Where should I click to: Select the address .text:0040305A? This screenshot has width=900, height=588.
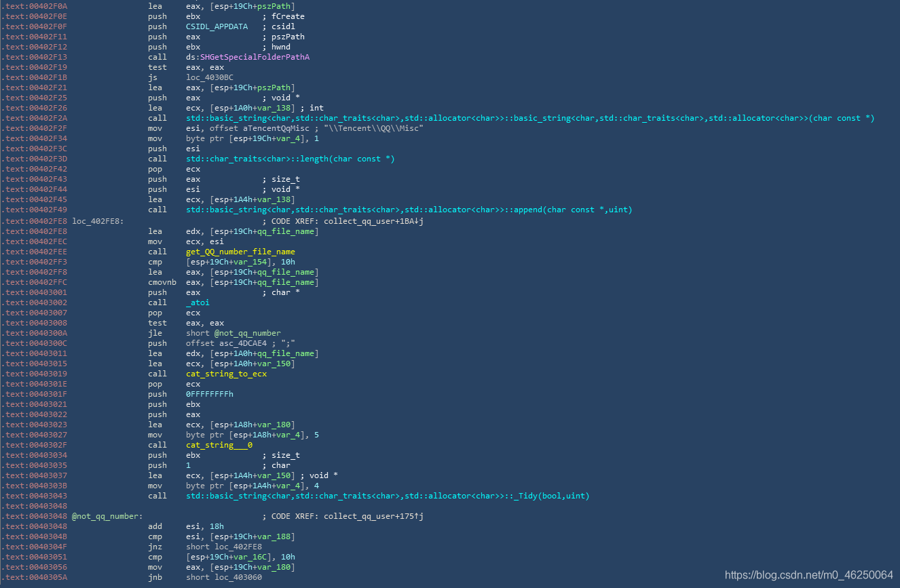tap(34, 577)
